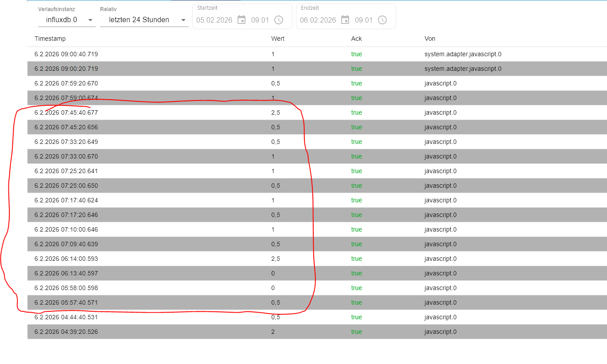
Task: Click javascript.0 in the 07:17:40.624 row
Action: pos(440,200)
